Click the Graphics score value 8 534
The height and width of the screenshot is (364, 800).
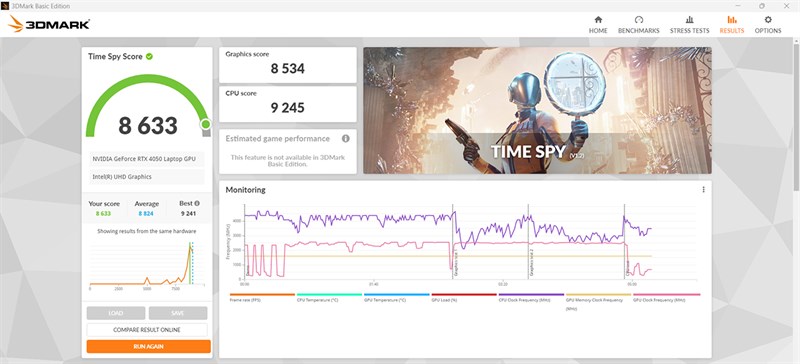tap(288, 68)
